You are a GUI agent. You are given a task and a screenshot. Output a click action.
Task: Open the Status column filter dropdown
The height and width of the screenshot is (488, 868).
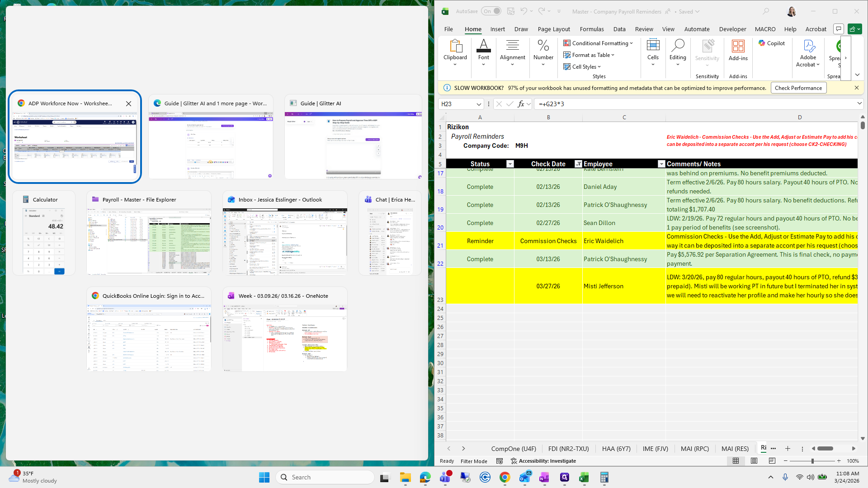pyautogui.click(x=510, y=164)
